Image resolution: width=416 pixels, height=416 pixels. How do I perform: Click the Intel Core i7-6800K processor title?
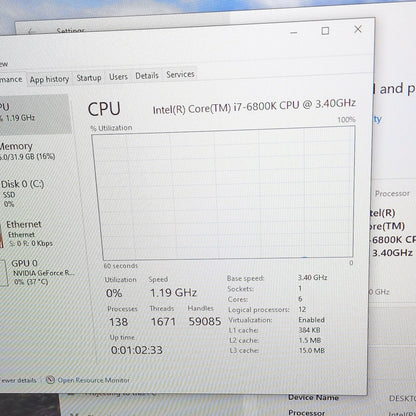coord(254,106)
